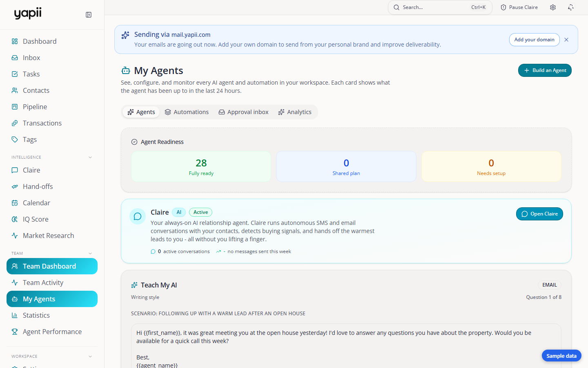Open the Statistics page
The width and height of the screenshot is (588, 368).
52,315
